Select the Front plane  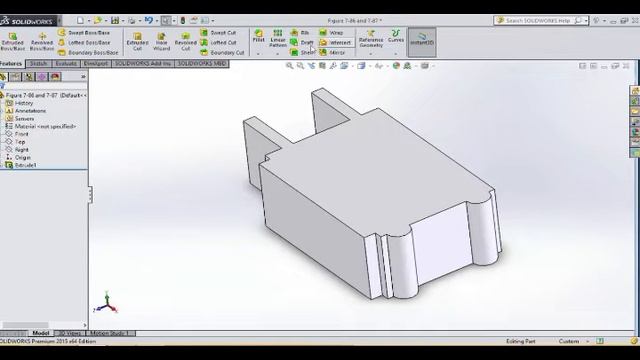click(17, 134)
